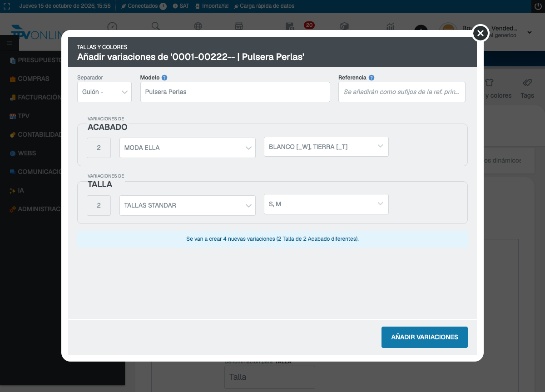Click the power icon in top bar
This screenshot has height=392, width=545.
538,6
